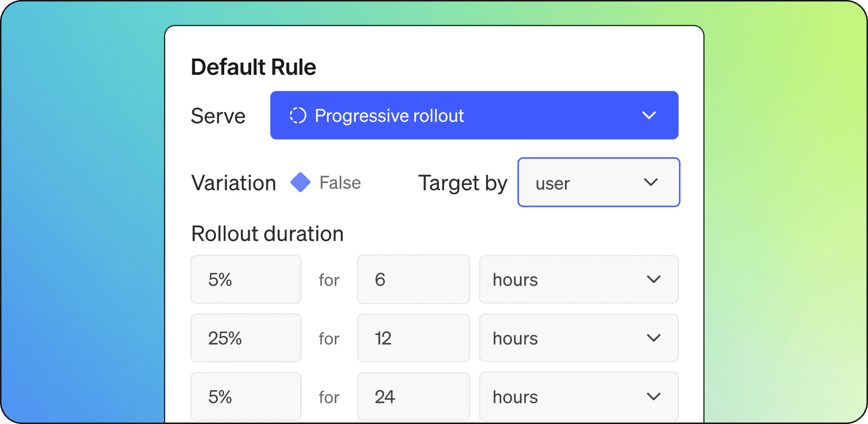868x424 pixels.
Task: Focus the duration field containing 24
Action: (413, 397)
